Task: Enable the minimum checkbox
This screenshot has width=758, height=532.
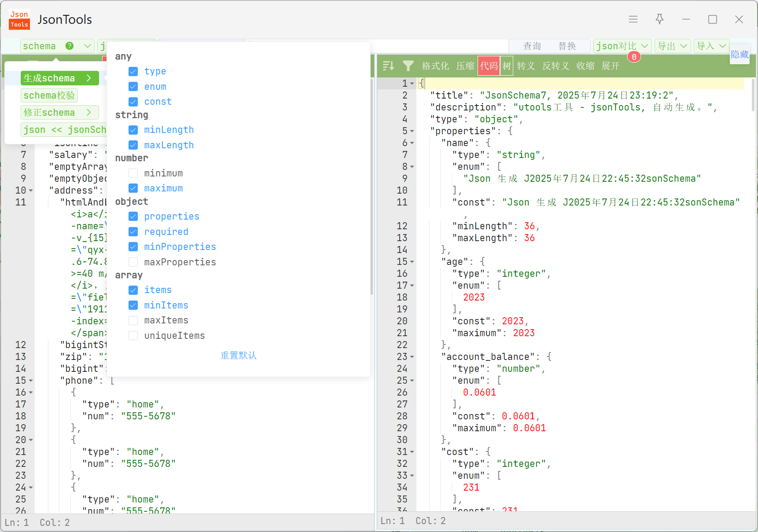Action: (x=133, y=173)
